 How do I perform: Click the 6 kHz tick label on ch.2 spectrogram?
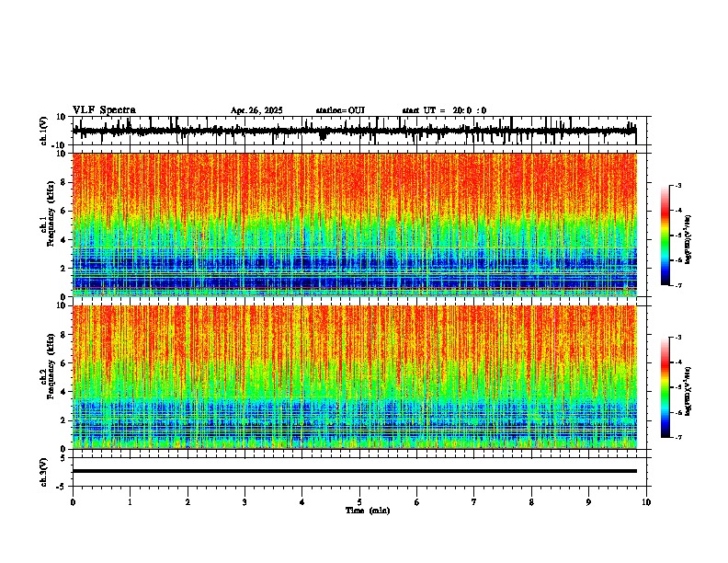point(64,363)
